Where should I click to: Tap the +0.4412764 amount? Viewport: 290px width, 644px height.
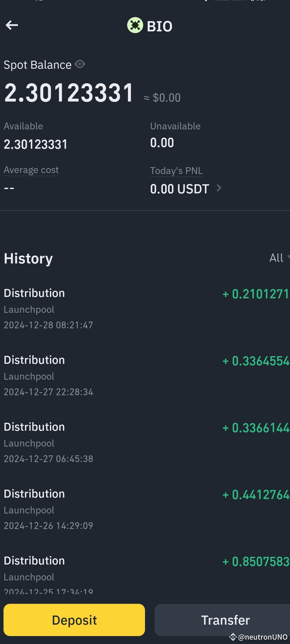click(256, 495)
